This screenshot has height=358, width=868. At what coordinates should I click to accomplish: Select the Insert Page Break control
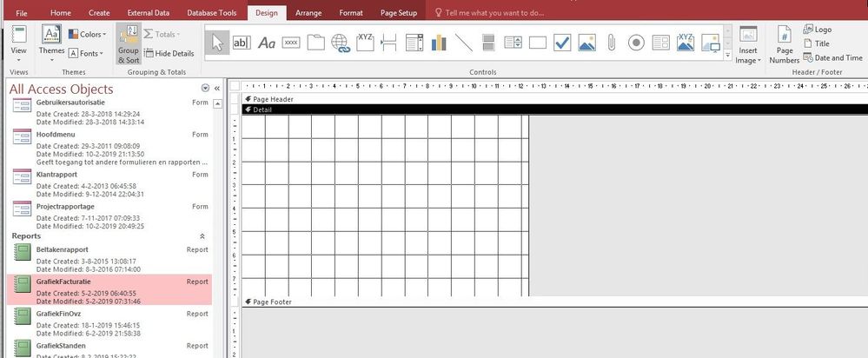(389, 43)
